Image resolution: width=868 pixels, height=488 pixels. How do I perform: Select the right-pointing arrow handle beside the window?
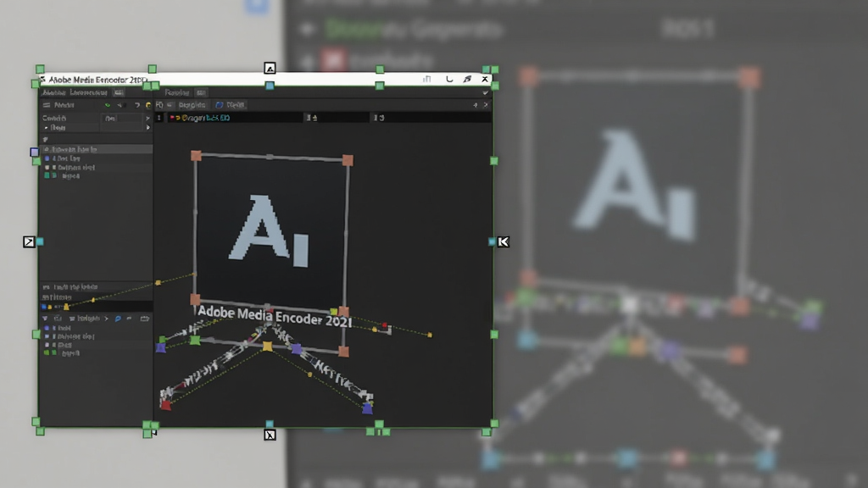(29, 241)
